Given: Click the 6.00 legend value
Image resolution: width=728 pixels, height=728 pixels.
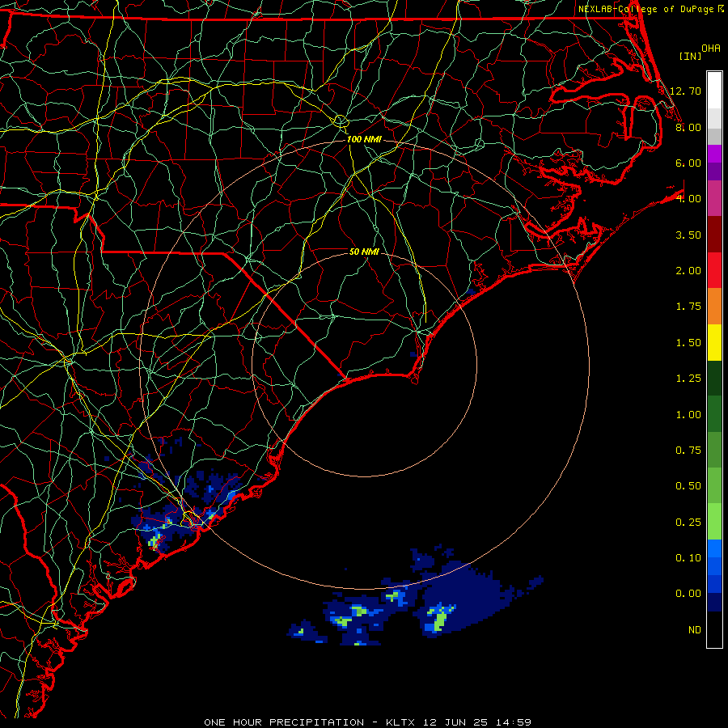Looking at the screenshot, I should pos(688,163).
